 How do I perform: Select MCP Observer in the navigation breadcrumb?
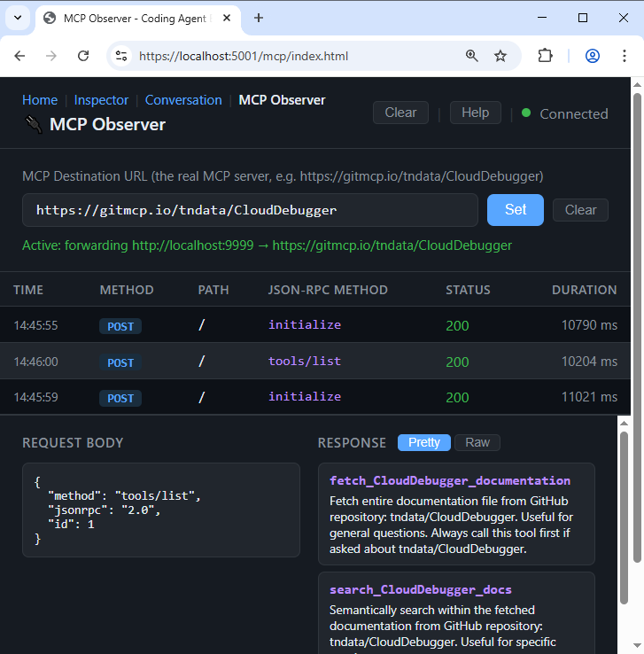(x=282, y=100)
